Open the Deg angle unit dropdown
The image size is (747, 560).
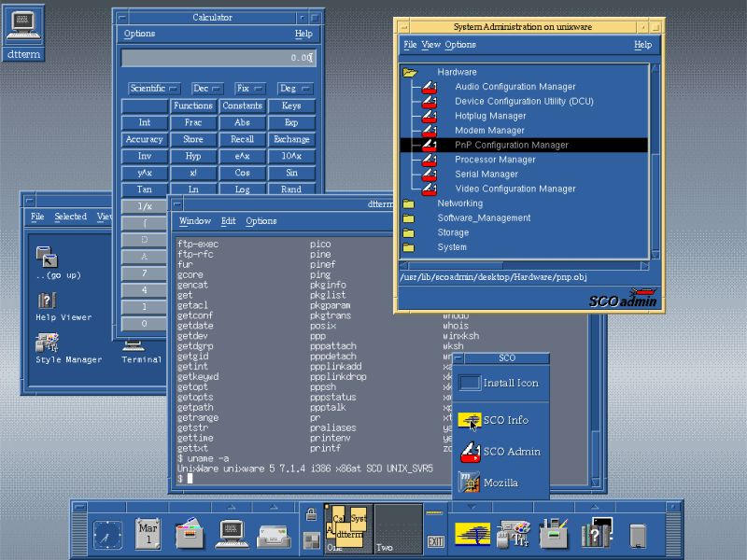[295, 89]
